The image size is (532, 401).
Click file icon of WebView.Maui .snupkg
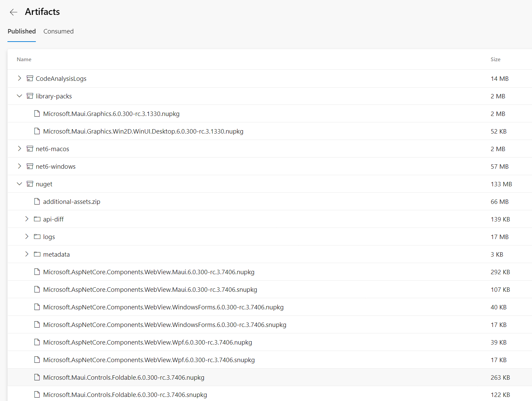coord(37,289)
